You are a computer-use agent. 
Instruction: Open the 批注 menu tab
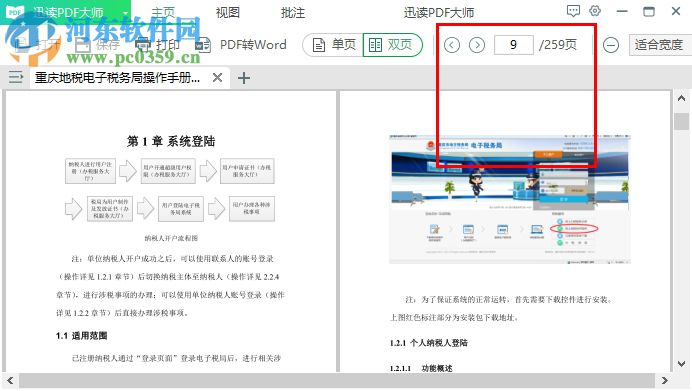point(293,12)
